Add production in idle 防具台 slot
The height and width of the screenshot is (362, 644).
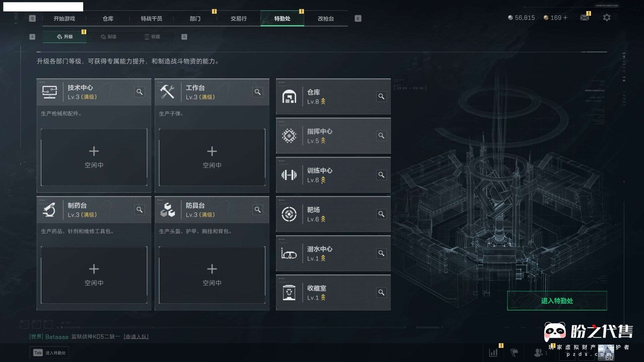212,275
